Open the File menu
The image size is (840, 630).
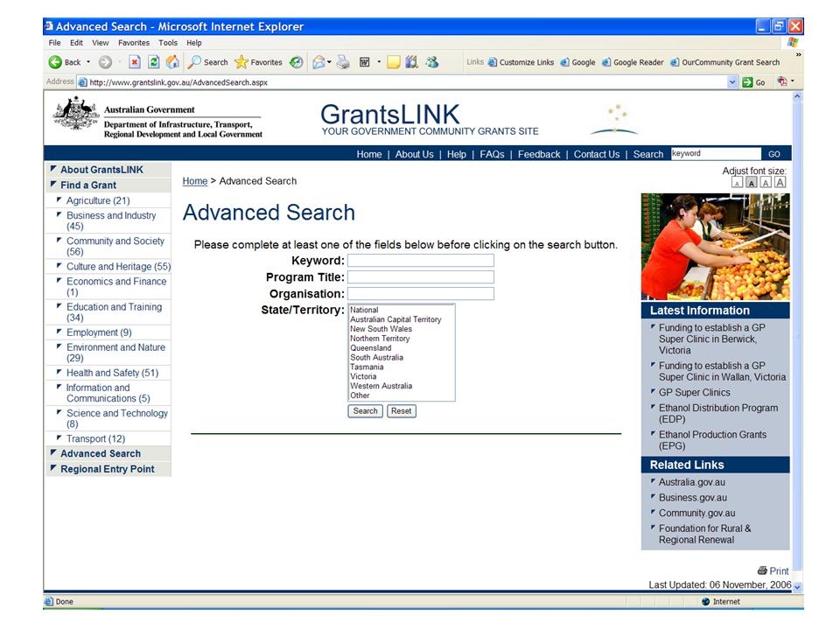tap(54, 43)
